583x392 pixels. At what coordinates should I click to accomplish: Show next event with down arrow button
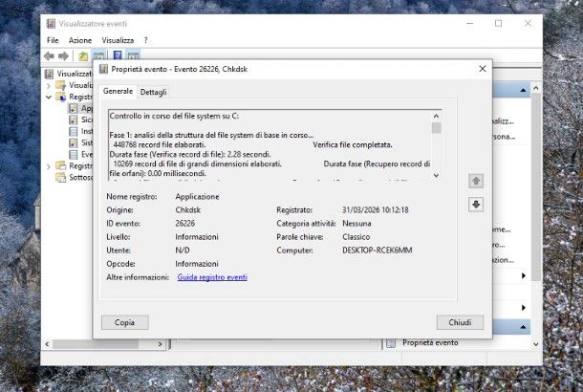[x=476, y=205]
